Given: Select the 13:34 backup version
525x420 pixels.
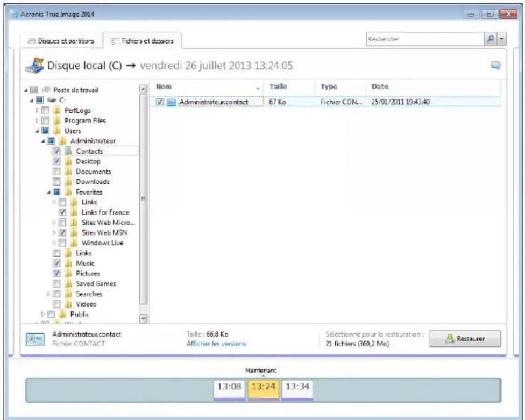Looking at the screenshot, I should click(297, 390).
